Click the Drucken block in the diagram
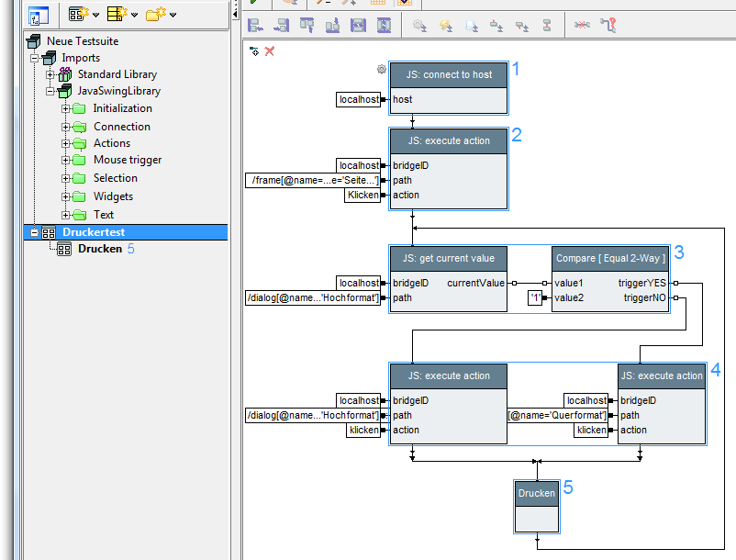Screen dimensions: 736x560 pyautogui.click(x=537, y=494)
